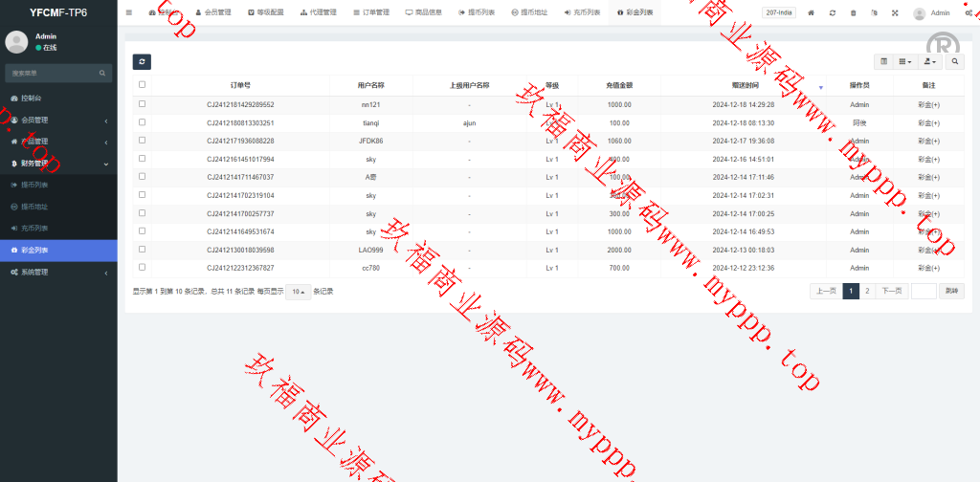Open the 商品信息 tab
Image resolution: width=980 pixels, height=482 pixels.
click(x=423, y=12)
